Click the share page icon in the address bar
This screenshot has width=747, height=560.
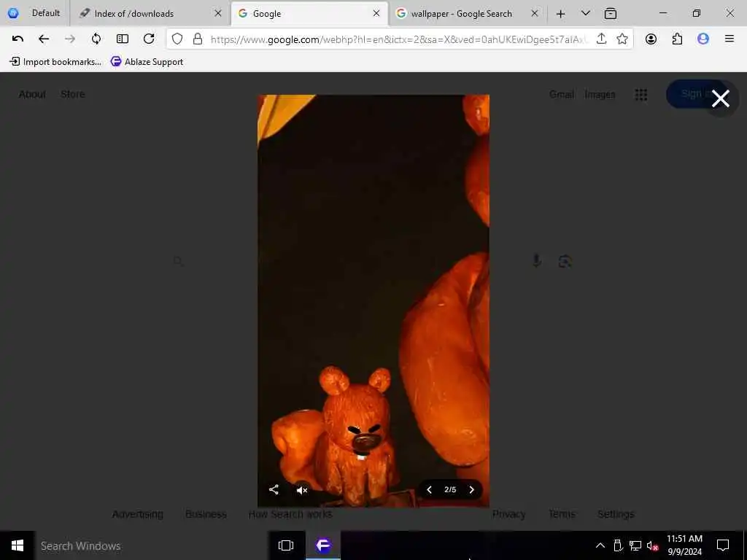601,39
